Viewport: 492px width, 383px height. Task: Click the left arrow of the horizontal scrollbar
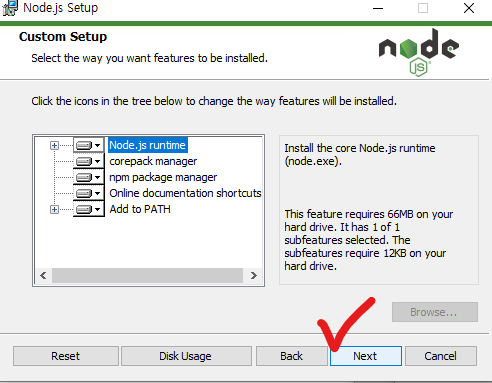43,275
